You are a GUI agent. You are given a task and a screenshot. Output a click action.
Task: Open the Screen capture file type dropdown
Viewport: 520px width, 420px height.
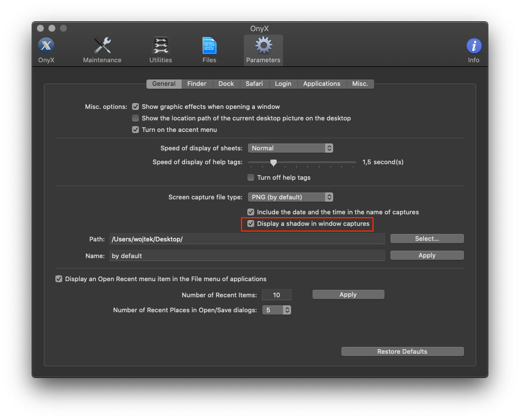click(x=291, y=197)
